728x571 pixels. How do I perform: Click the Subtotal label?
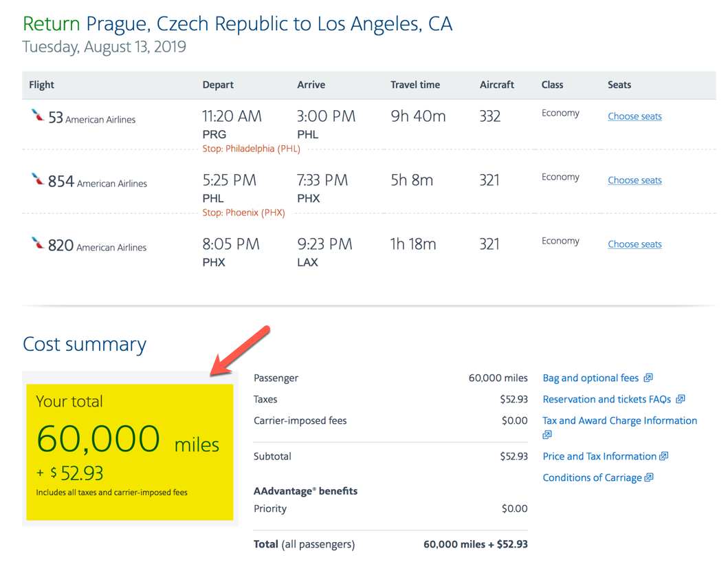(272, 457)
